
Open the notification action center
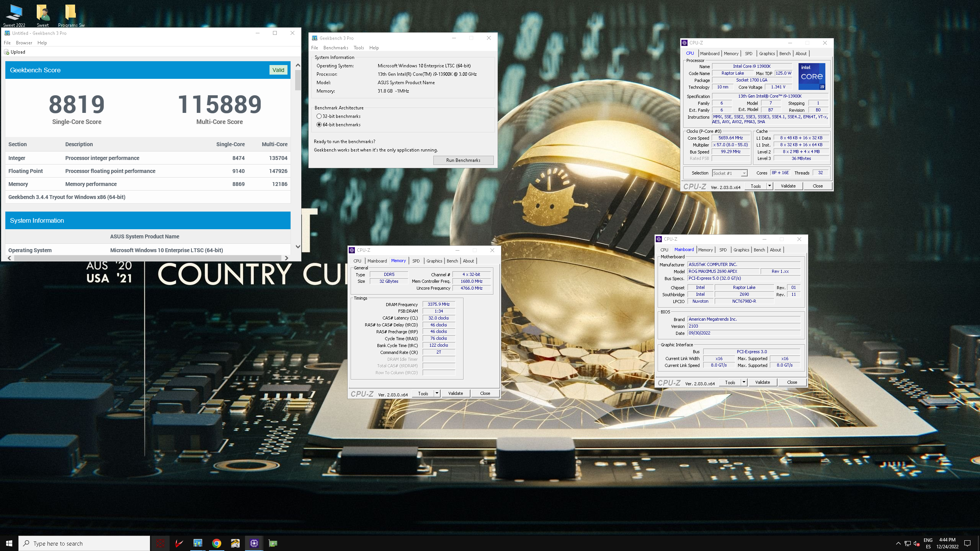pyautogui.click(x=967, y=543)
